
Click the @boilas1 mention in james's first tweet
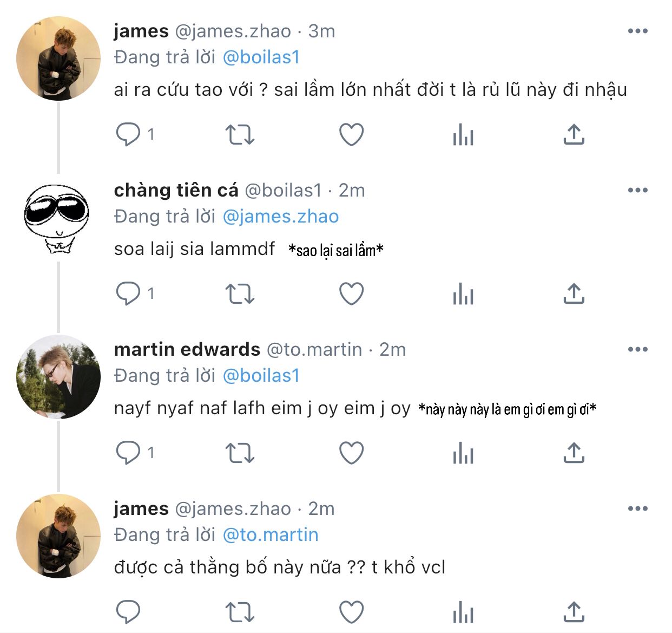261,57
